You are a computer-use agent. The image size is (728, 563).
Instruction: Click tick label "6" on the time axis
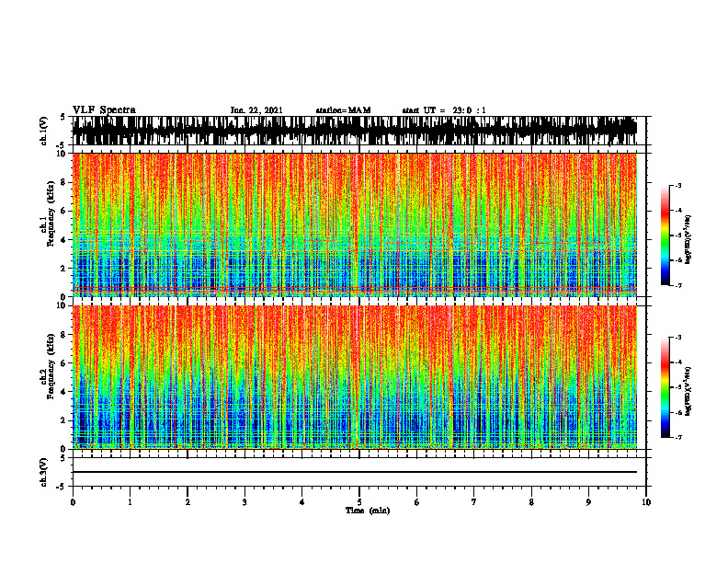417,502
